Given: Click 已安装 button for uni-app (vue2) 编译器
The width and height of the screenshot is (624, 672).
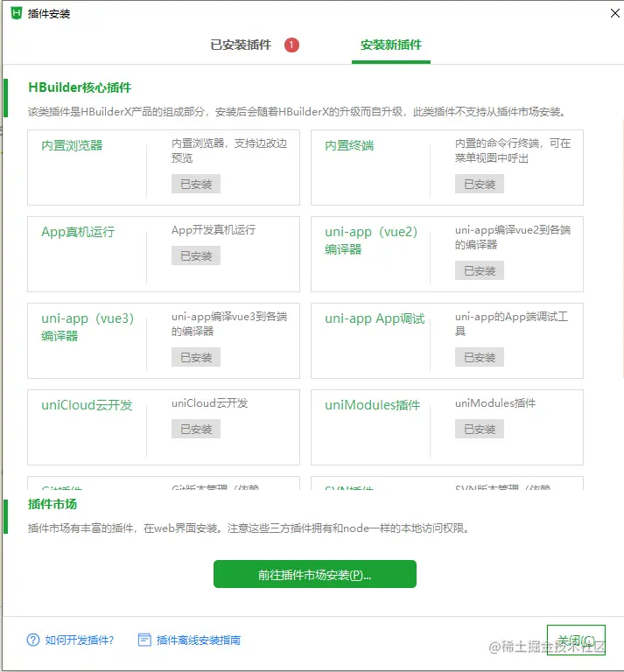Looking at the screenshot, I should [480, 270].
